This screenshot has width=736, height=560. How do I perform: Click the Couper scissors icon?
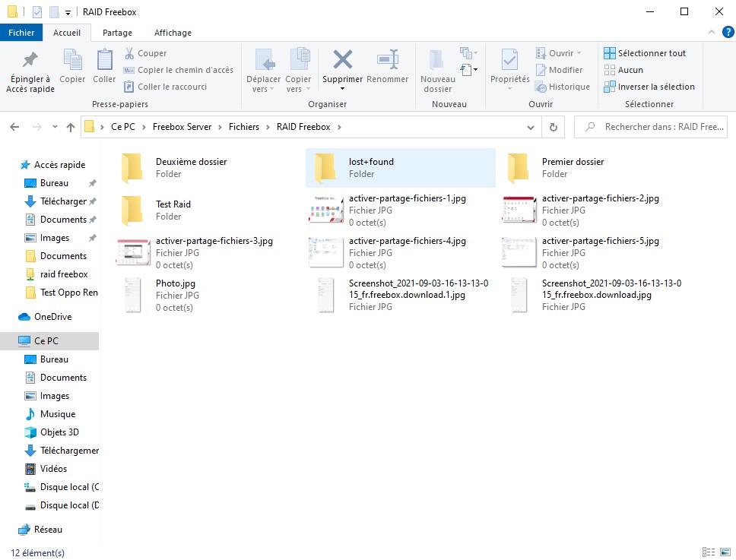(129, 53)
